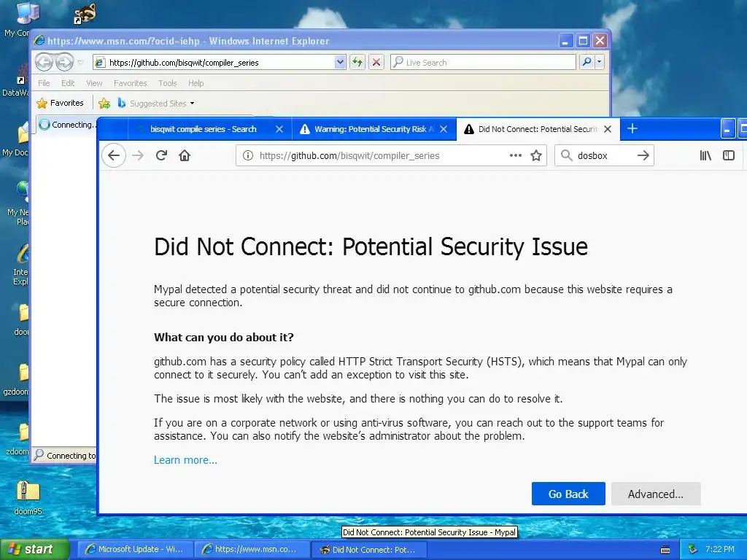Switch to Did Not Connect Mypal taskbar button
Viewport: 747px width, 560px height.
[368, 550]
